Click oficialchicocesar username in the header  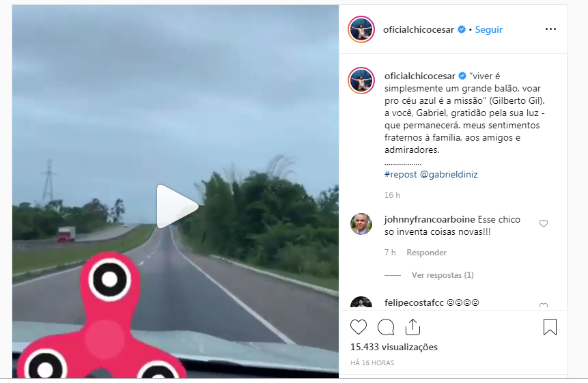click(419, 29)
